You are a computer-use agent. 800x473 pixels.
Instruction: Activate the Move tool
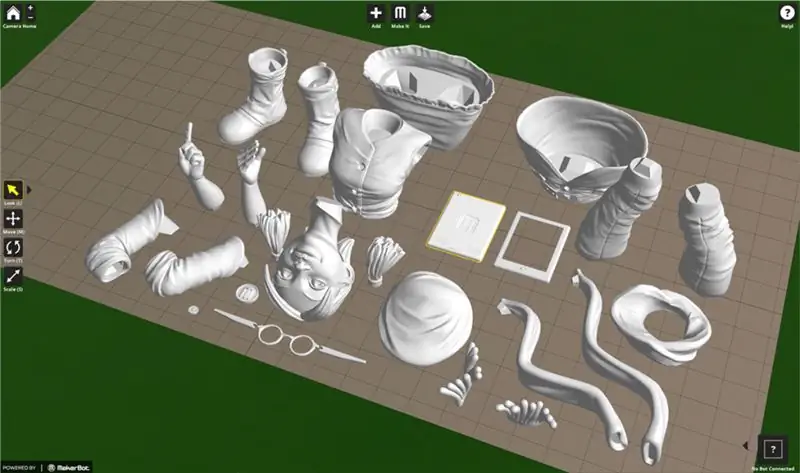pos(13,219)
